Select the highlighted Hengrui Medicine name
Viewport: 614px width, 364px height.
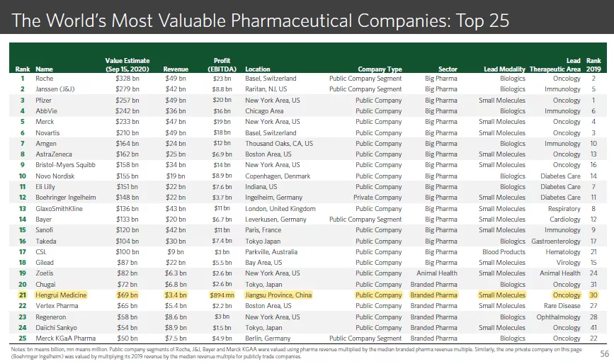click(61, 295)
